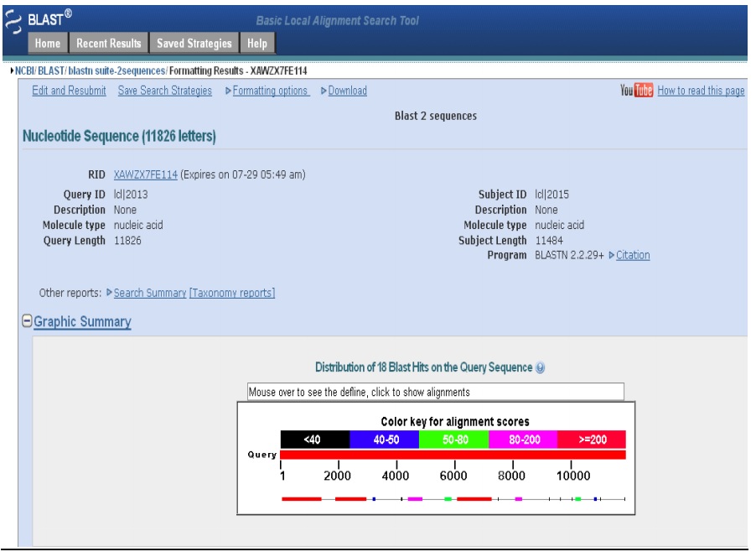Go to the Home tab
The height and width of the screenshot is (557, 756).
[x=48, y=44]
